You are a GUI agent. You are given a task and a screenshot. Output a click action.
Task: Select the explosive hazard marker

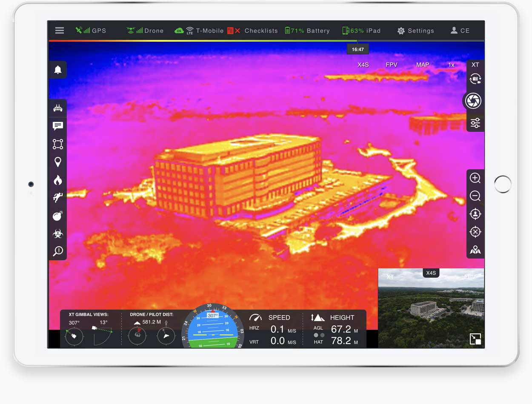point(58,216)
